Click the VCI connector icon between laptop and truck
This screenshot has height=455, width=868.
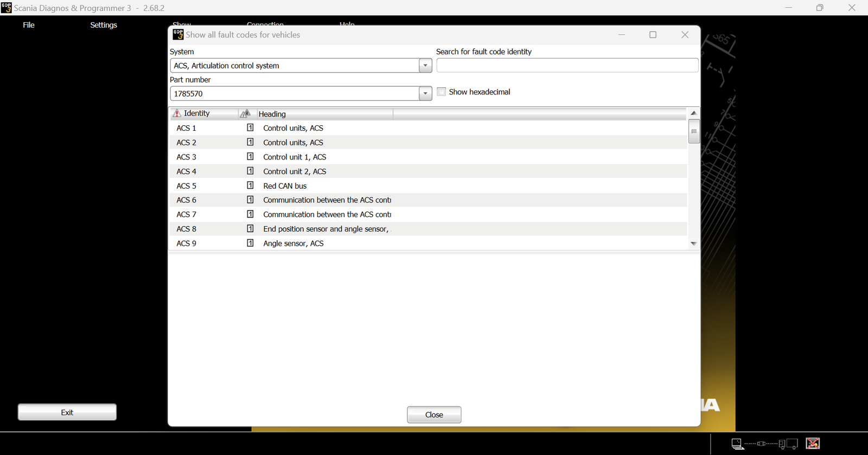(x=762, y=444)
